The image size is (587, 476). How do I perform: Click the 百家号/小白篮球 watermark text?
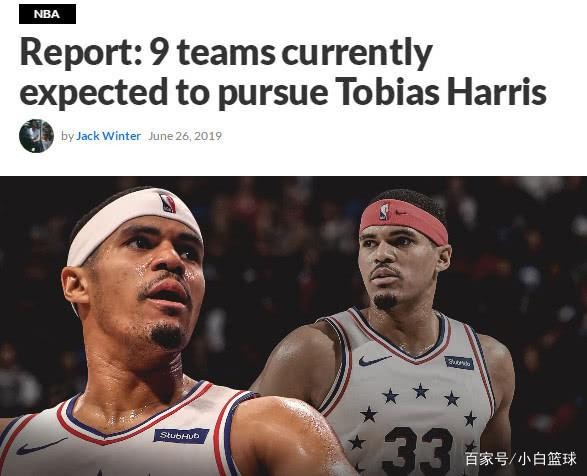[520, 459]
